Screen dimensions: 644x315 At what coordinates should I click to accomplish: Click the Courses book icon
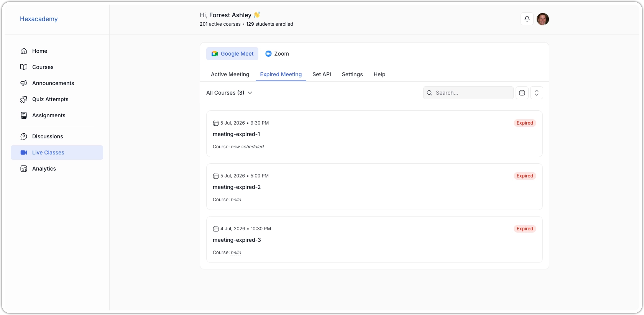point(24,67)
